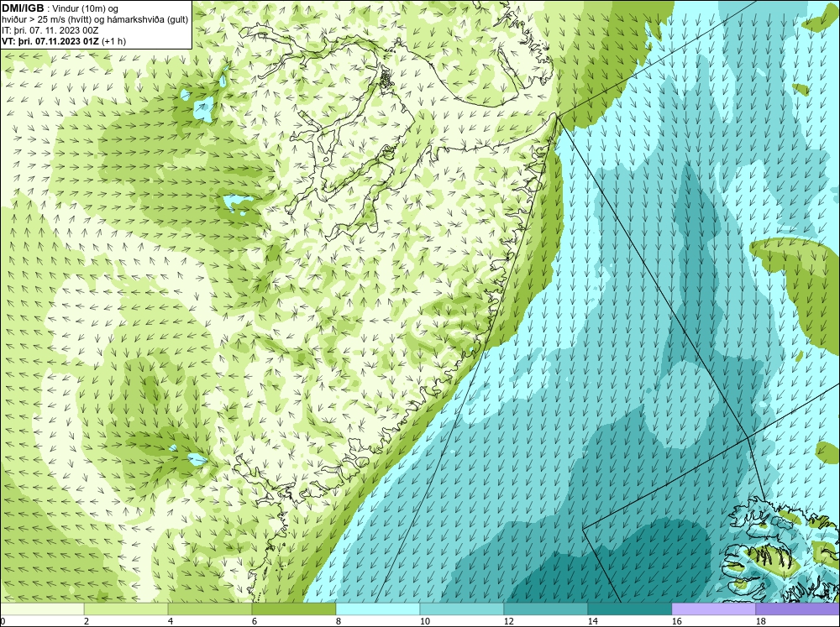Viewport: 840px width, 627px height.
Task: Click the legend label '16'
Action: point(676,621)
